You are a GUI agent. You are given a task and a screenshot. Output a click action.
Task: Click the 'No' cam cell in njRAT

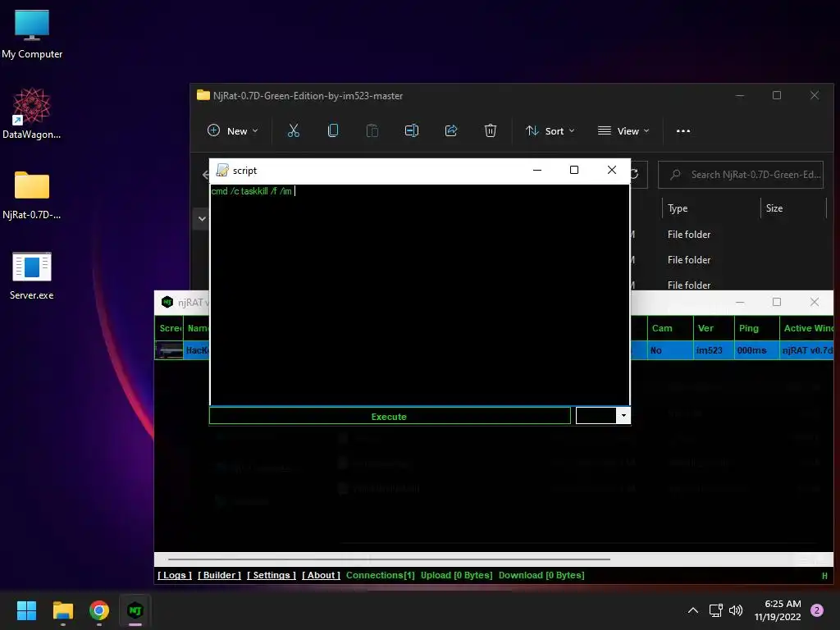669,350
